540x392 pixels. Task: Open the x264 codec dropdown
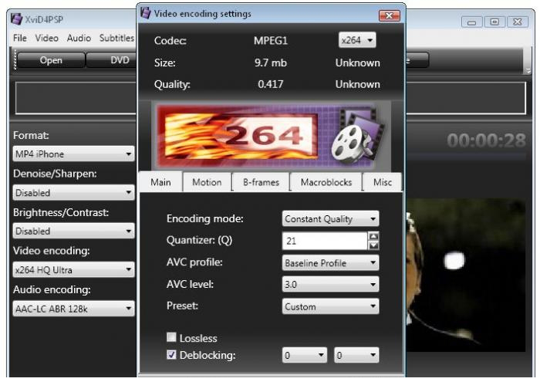pyautogui.click(x=357, y=40)
